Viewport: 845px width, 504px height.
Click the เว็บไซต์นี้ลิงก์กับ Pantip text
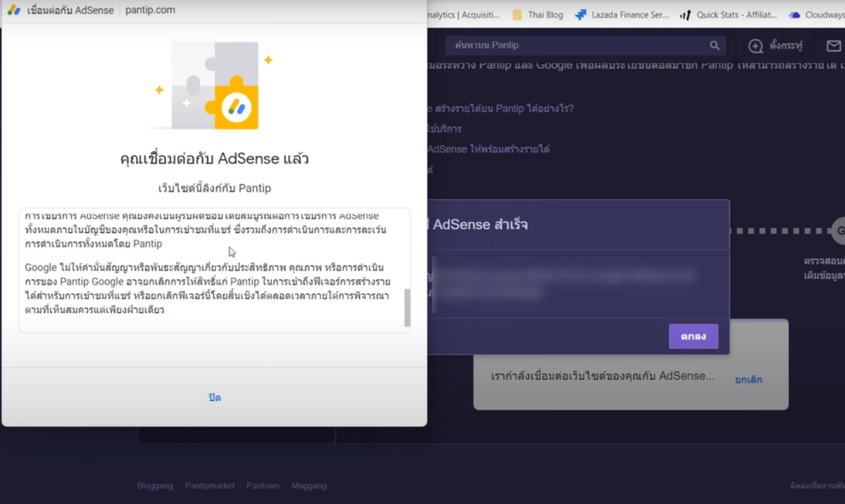point(215,188)
